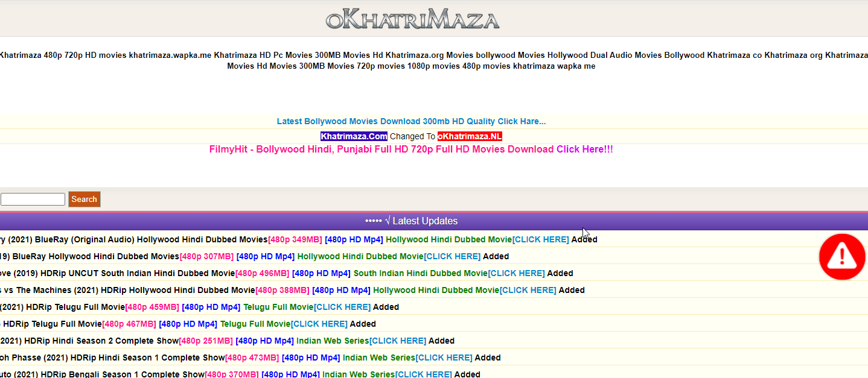Screen dimensions: 868x378
Task: Focus the search text input field
Action: pos(33,200)
